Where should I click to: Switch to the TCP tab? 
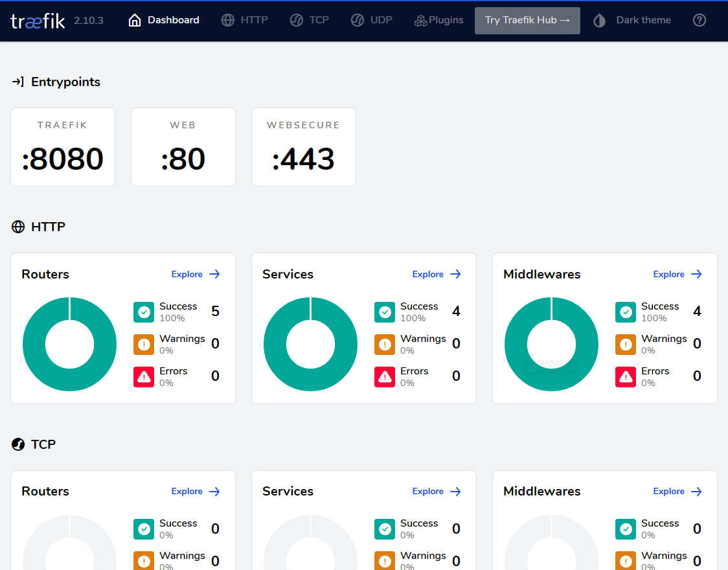coord(309,20)
